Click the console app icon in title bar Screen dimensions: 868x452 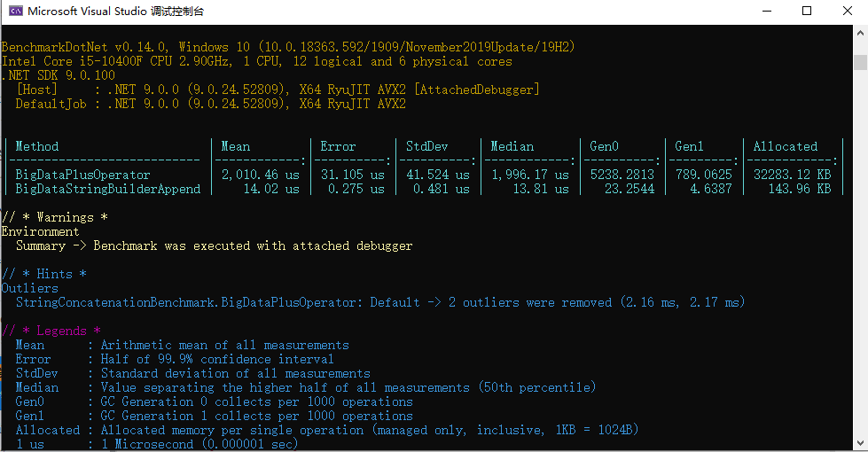click(15, 12)
